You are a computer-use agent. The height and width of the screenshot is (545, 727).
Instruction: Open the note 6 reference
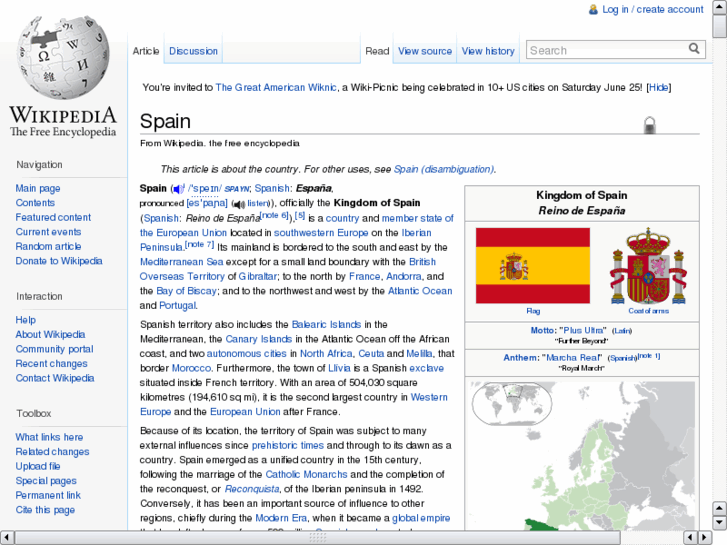274,215
